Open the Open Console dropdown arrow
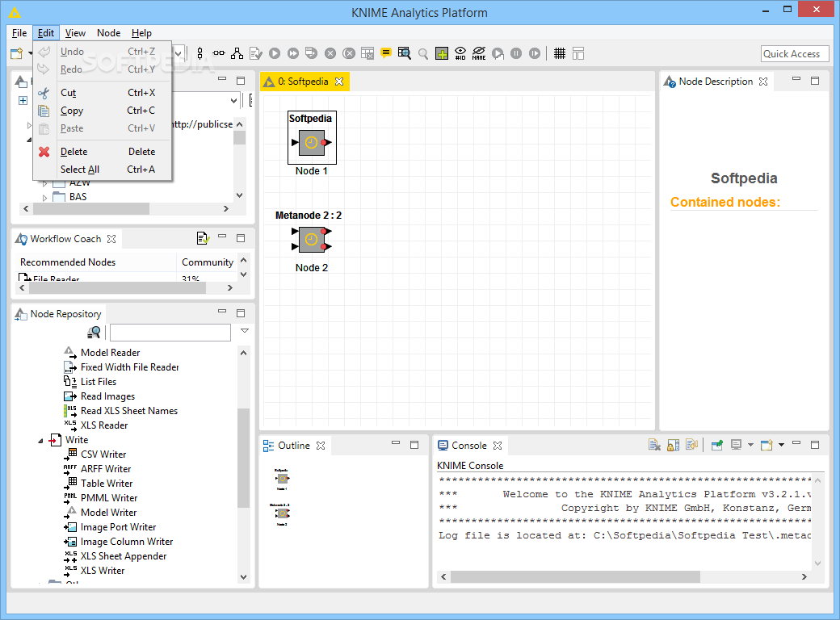 click(x=781, y=445)
